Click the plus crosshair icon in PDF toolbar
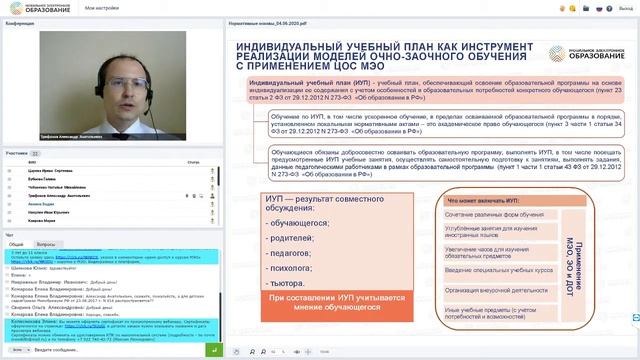640x360 pixels. 308,351
